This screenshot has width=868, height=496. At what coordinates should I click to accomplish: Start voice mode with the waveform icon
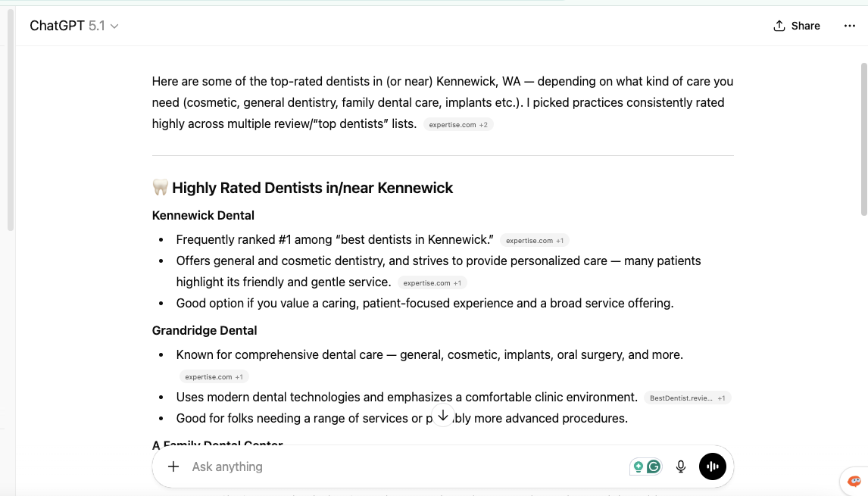[712, 466]
